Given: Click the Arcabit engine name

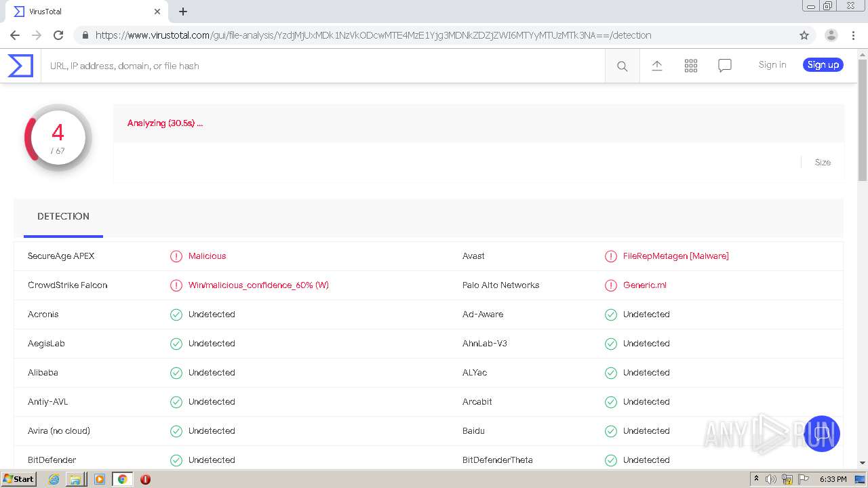Looking at the screenshot, I should click(477, 402).
